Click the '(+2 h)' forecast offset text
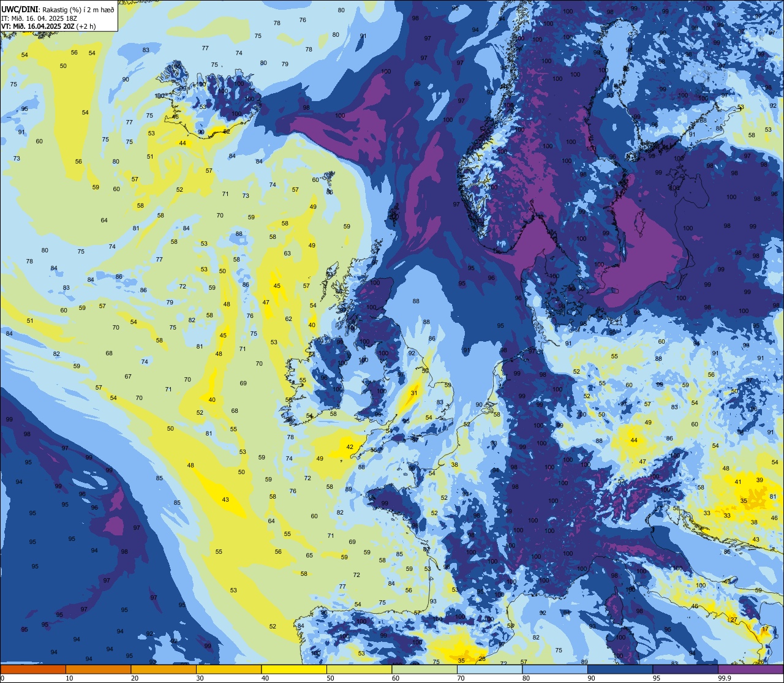Viewport: 784px width, 683px height. 86,26
